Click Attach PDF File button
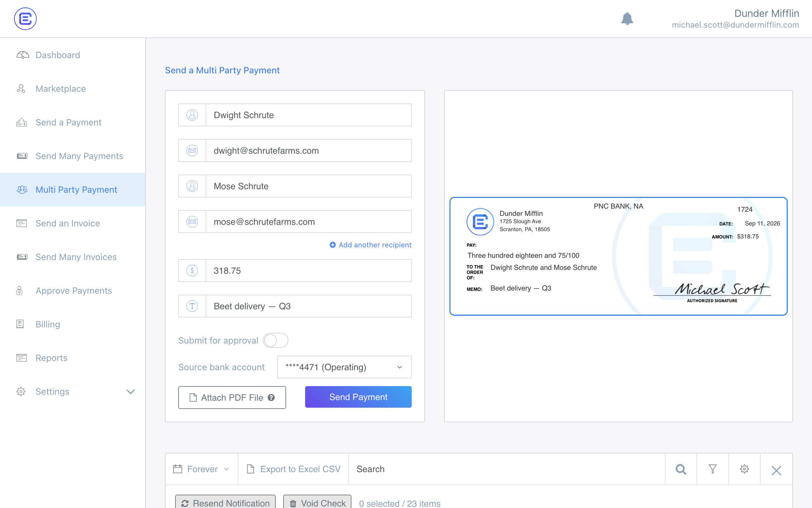This screenshot has height=508, width=812. [x=232, y=398]
